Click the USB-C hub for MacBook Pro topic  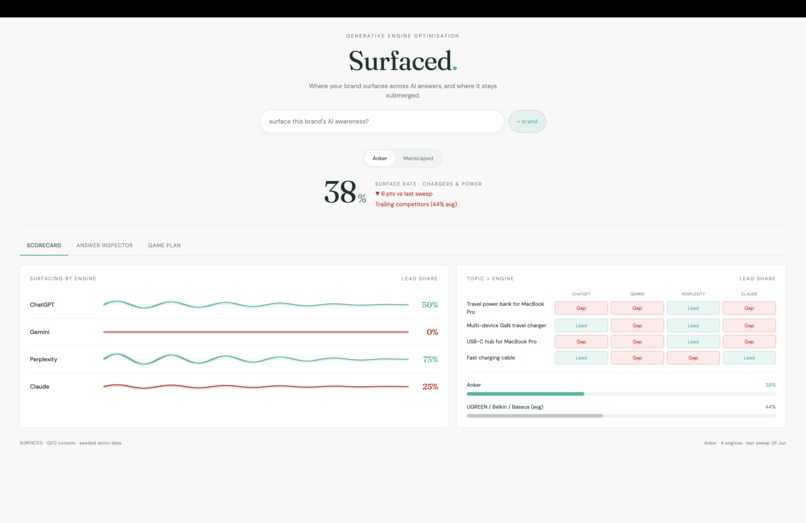pyautogui.click(x=502, y=341)
